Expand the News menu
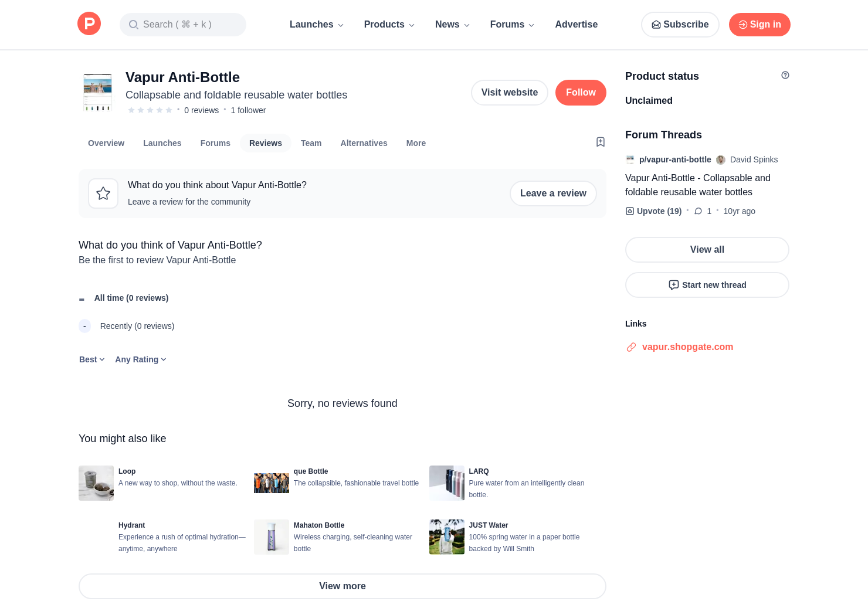868x608 pixels. pos(452,25)
